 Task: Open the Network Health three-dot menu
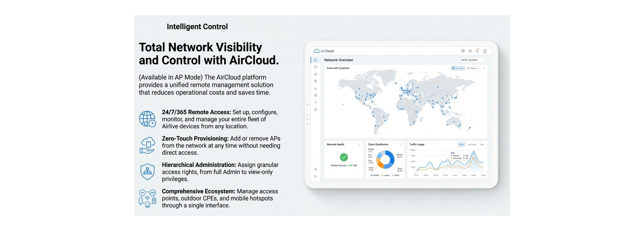360,145
